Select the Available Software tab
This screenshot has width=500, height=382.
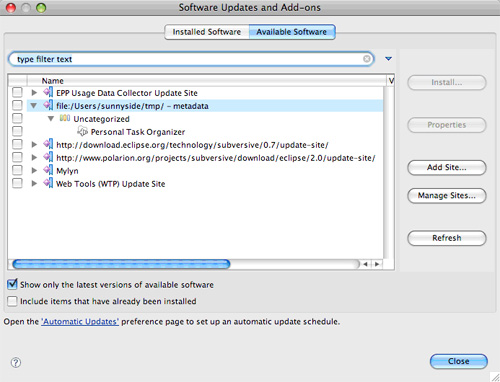point(292,32)
